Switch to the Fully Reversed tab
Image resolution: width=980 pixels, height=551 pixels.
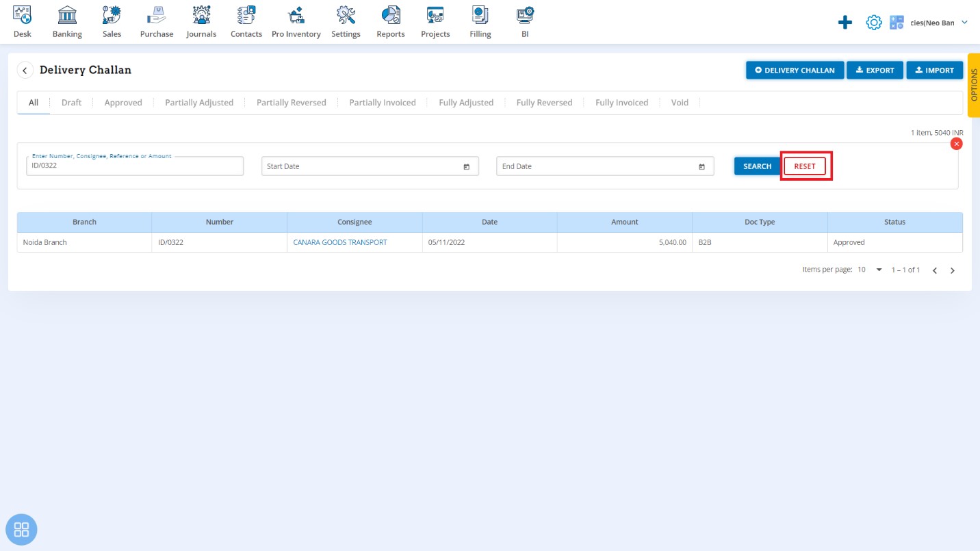(544, 103)
